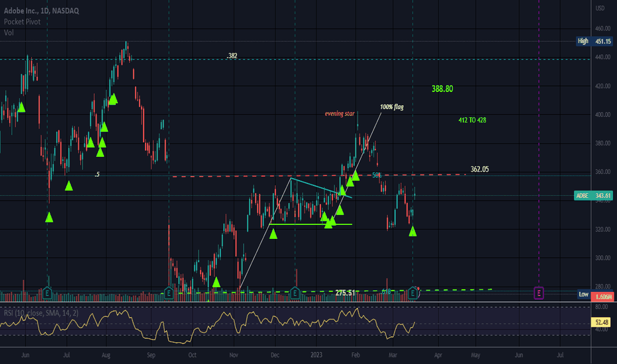The image size is (617, 364).
Task: Click the 388.80 green target text
Action: 442,89
